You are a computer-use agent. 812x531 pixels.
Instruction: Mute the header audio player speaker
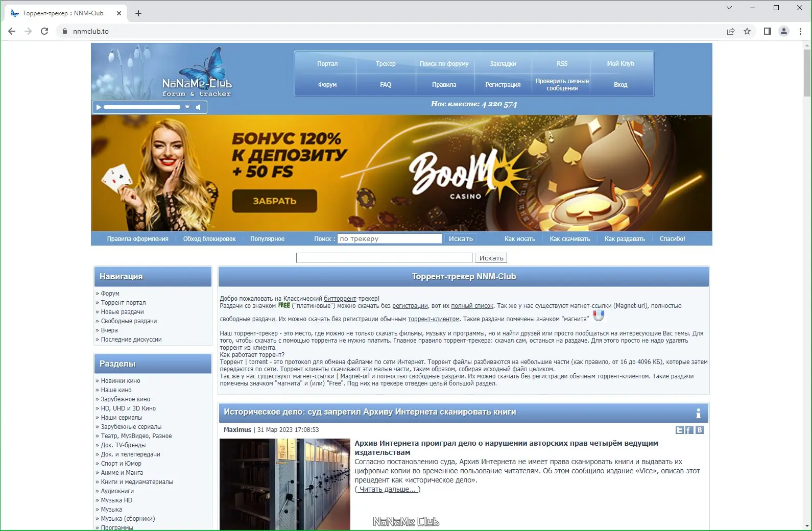pos(198,107)
